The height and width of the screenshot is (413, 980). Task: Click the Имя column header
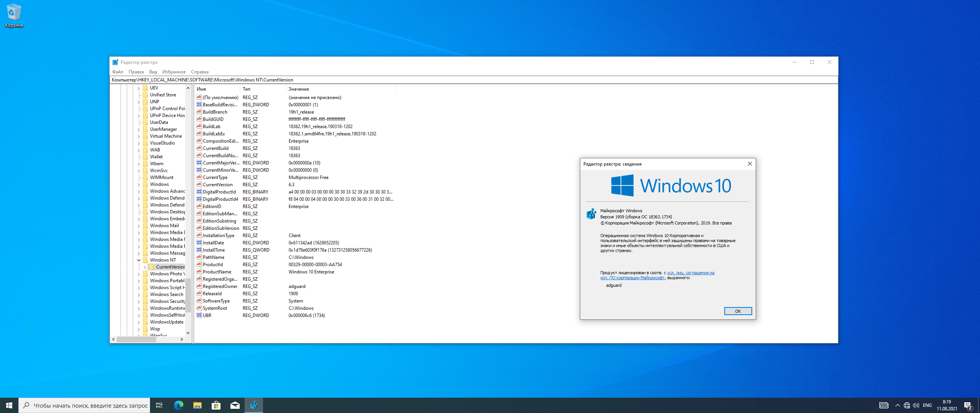pyautogui.click(x=217, y=89)
